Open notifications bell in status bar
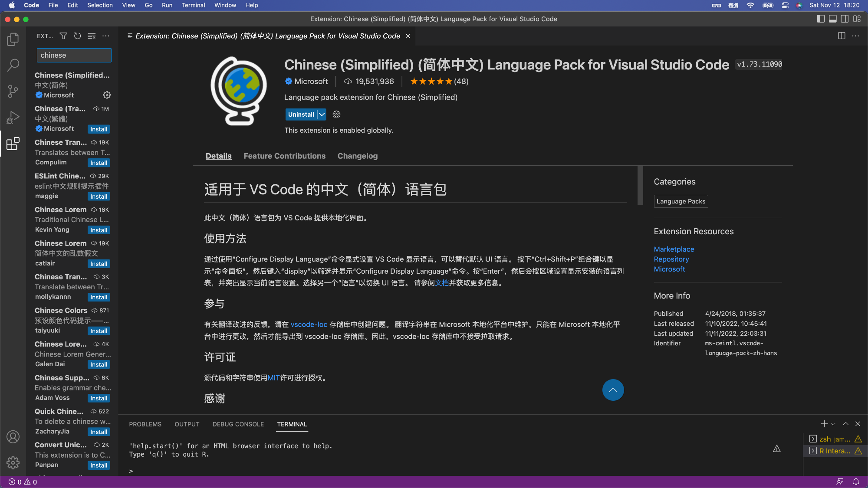 (x=856, y=482)
